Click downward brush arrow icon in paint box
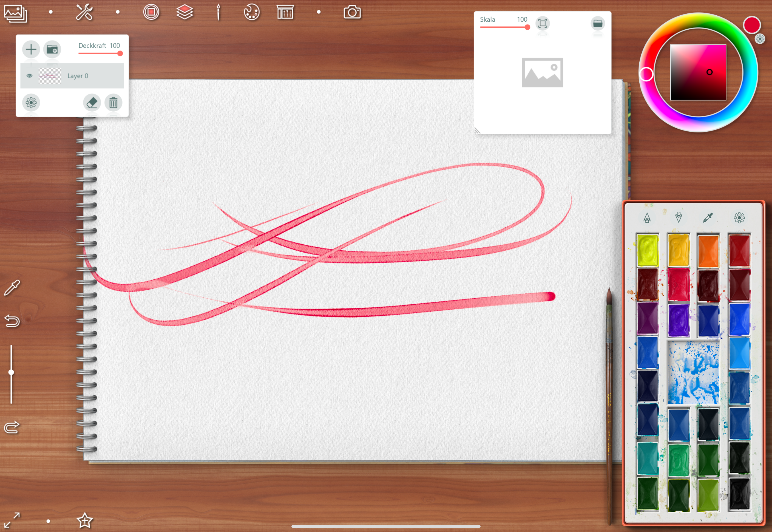 point(678,218)
